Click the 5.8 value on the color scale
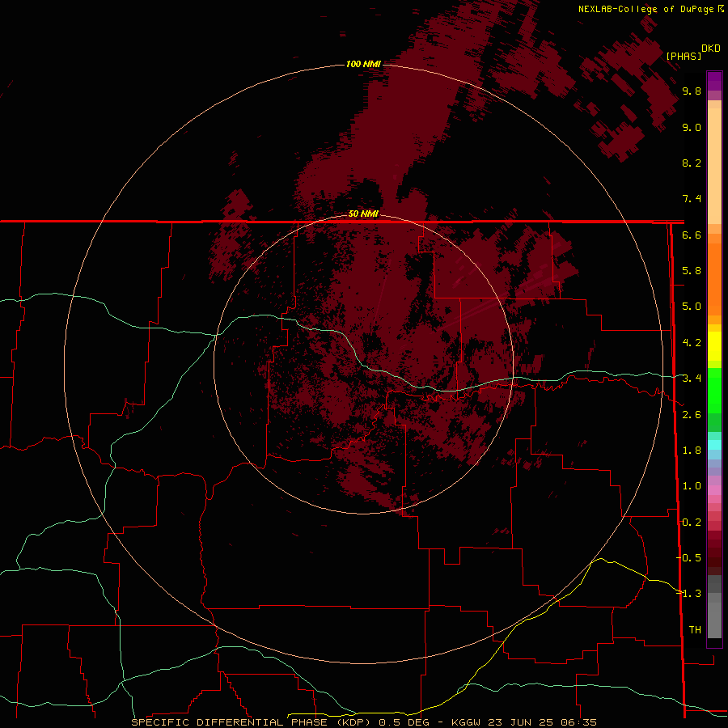The height and width of the screenshot is (728, 728). pyautogui.click(x=692, y=271)
